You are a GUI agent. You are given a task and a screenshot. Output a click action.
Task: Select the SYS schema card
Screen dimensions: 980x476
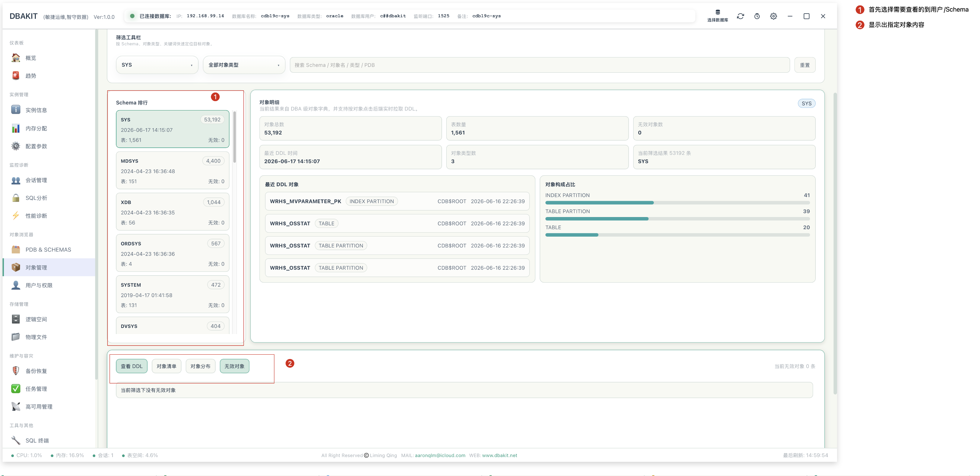coord(173,129)
